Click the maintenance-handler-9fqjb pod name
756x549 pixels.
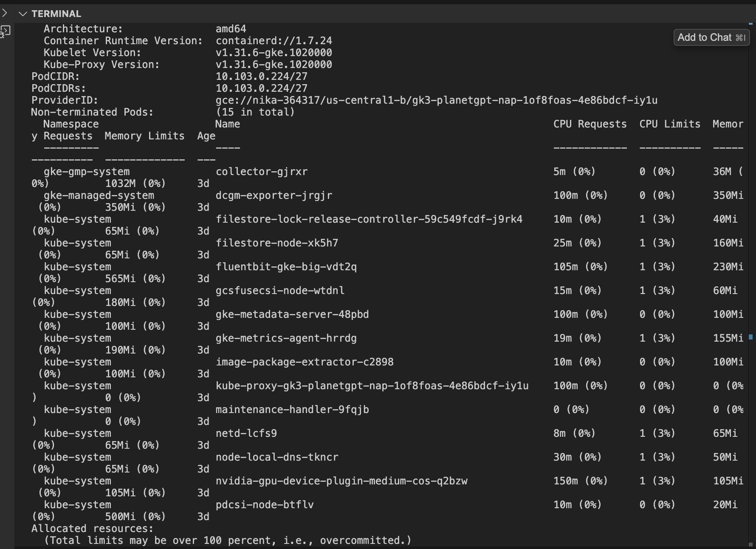tap(292, 410)
